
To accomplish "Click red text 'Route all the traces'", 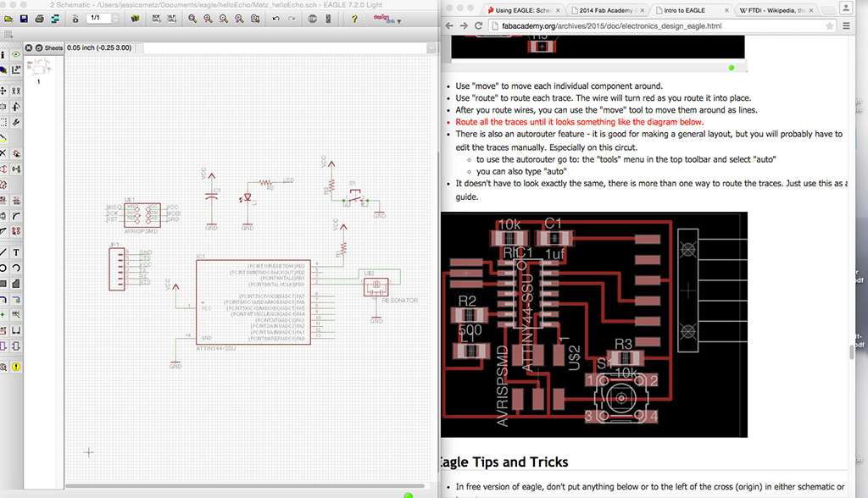I will tap(579, 122).
